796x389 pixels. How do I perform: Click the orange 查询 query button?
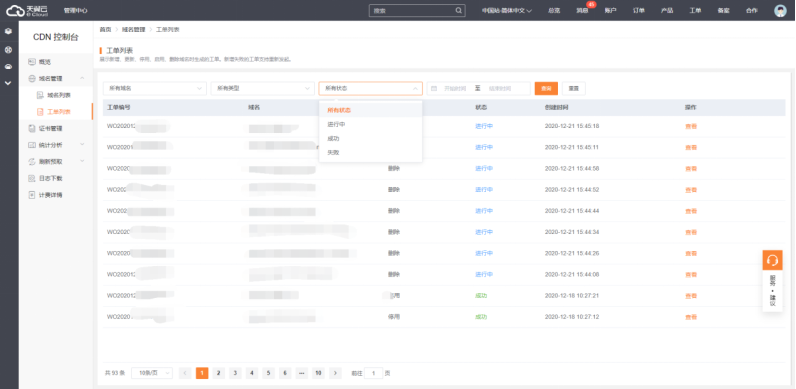point(546,88)
